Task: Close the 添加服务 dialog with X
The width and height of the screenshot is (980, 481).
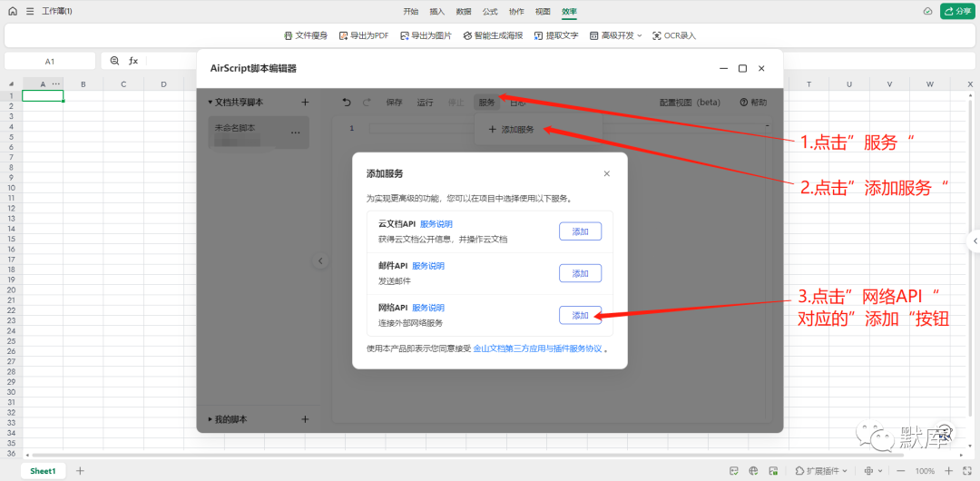Action: coord(606,174)
